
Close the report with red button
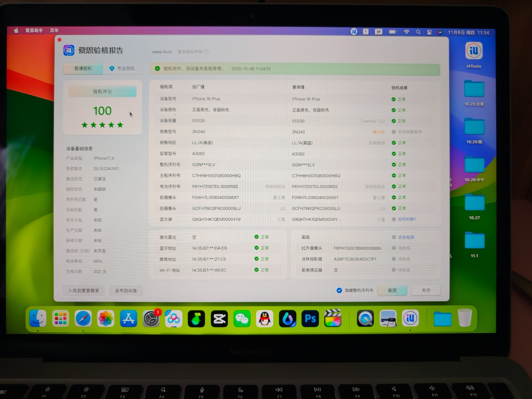(x=60, y=40)
